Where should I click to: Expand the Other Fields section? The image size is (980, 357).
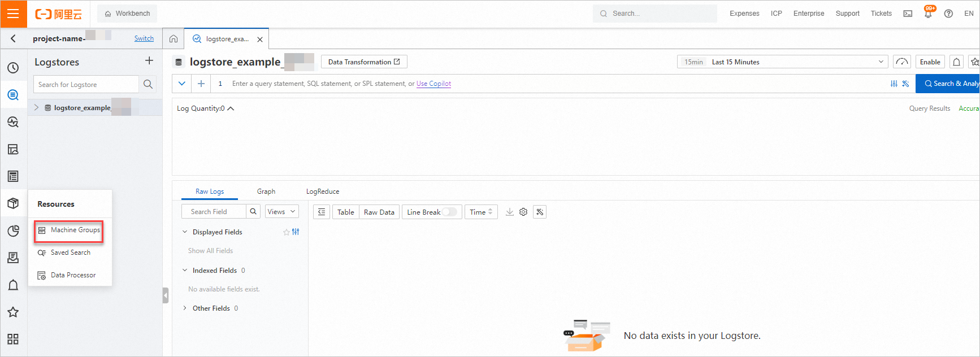point(185,308)
